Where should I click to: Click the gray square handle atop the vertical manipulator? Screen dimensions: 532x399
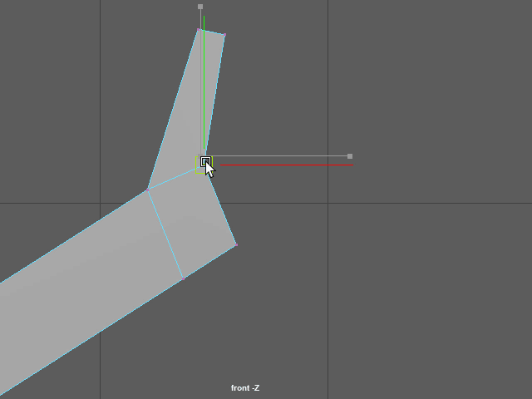pyautogui.click(x=200, y=7)
